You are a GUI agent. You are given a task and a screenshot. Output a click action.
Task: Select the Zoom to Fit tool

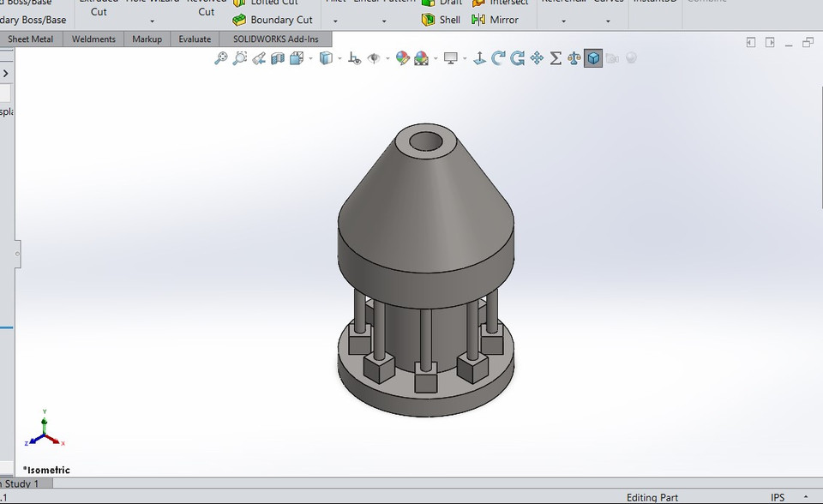(x=219, y=58)
